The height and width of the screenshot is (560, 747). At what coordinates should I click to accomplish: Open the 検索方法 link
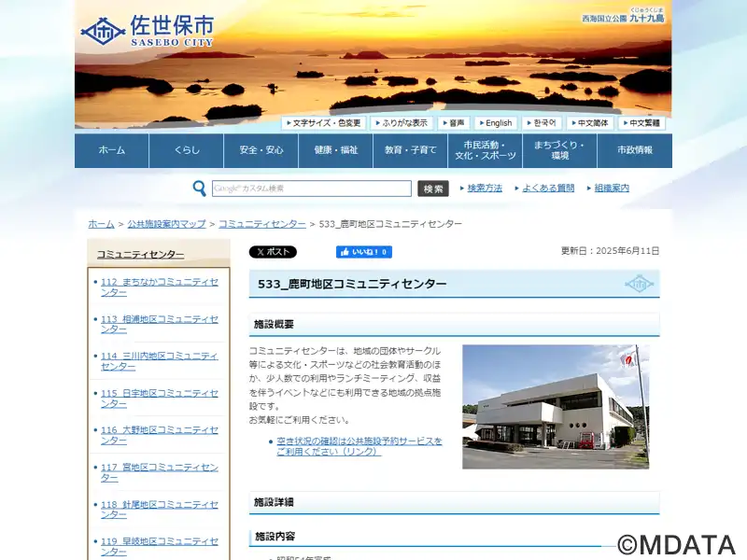[485, 189]
